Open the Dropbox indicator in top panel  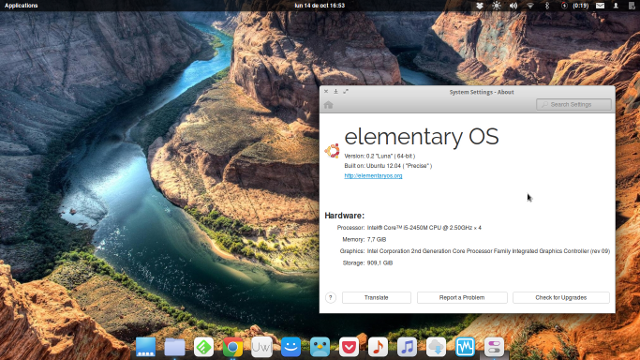click(x=480, y=6)
